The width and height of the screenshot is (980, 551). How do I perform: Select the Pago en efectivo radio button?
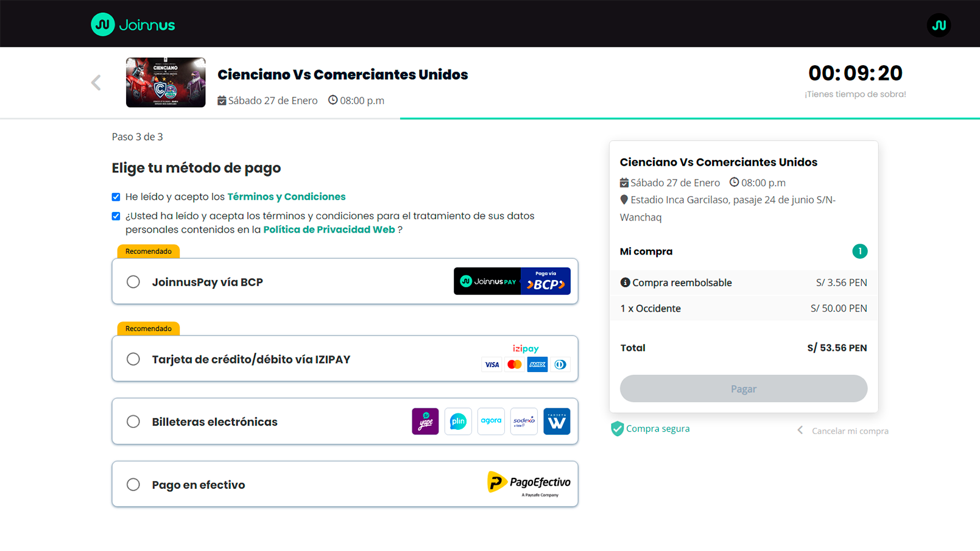133,484
